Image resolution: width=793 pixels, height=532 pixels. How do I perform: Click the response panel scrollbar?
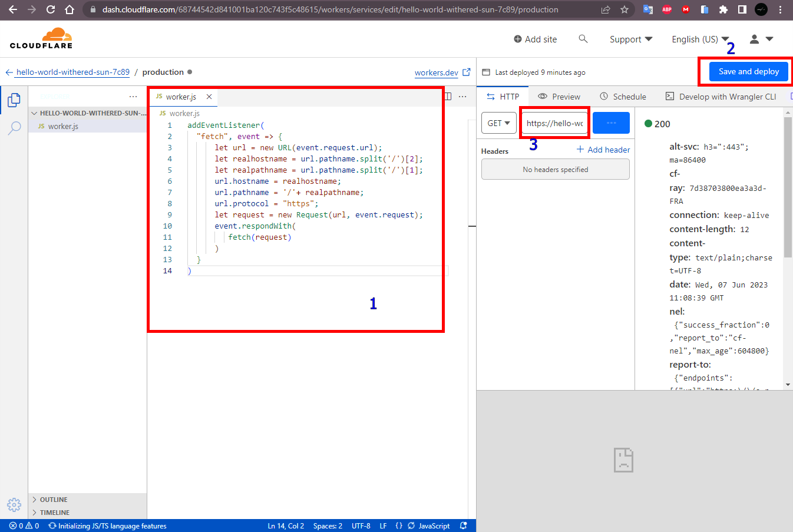(x=788, y=186)
